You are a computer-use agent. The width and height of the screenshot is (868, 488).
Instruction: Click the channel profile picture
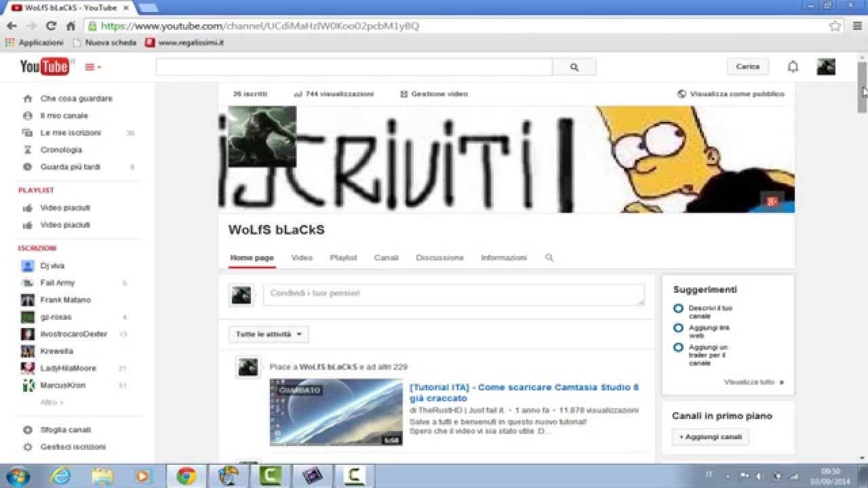tap(262, 136)
